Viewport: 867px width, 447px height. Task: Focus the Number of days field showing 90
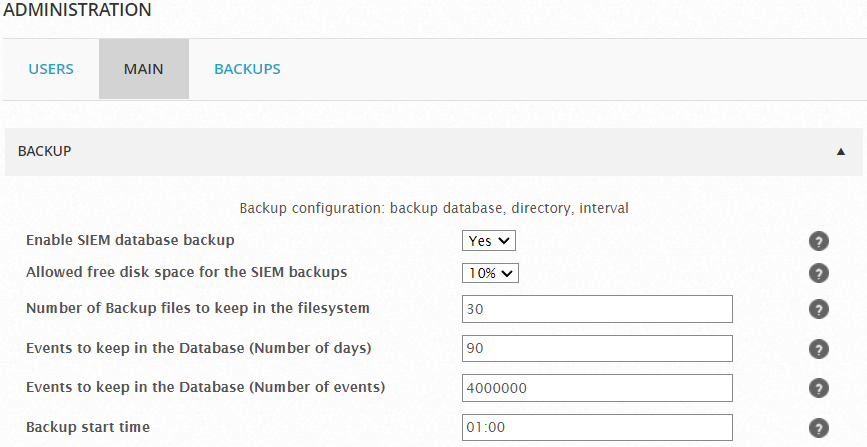tap(597, 349)
